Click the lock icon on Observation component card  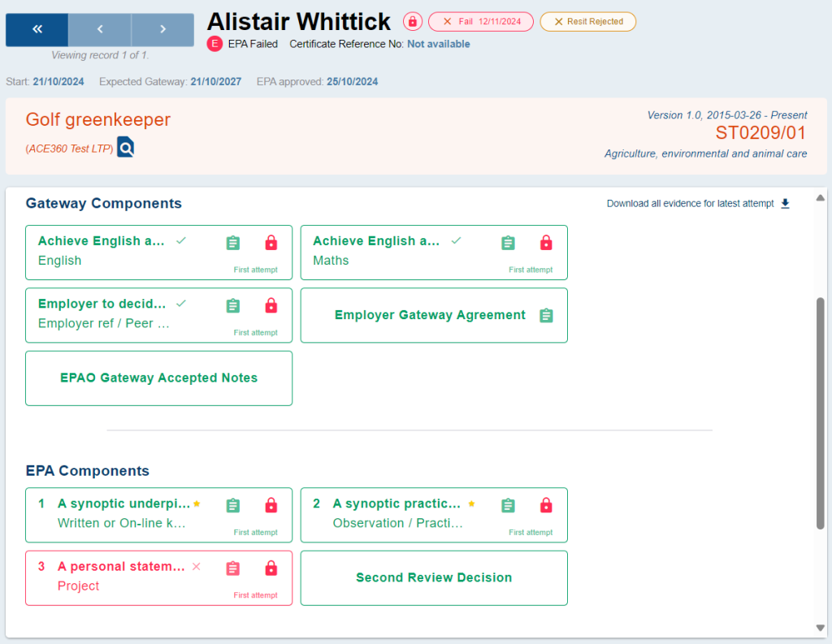click(546, 505)
